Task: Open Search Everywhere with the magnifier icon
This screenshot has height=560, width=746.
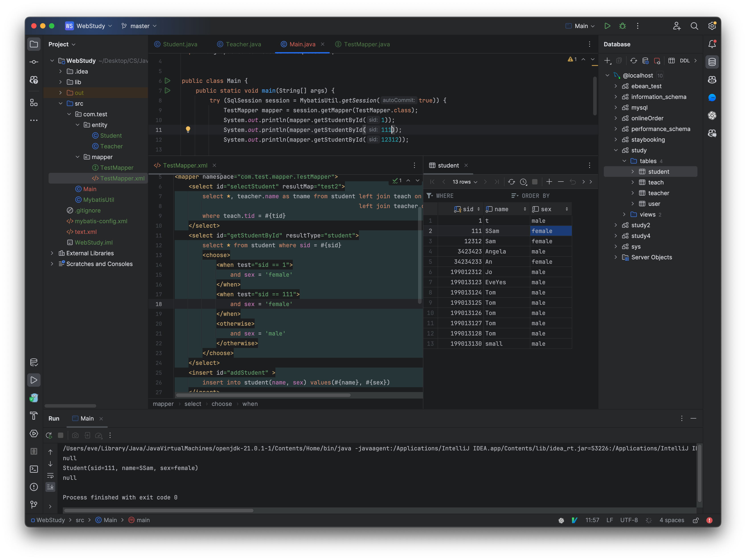Action: [694, 26]
